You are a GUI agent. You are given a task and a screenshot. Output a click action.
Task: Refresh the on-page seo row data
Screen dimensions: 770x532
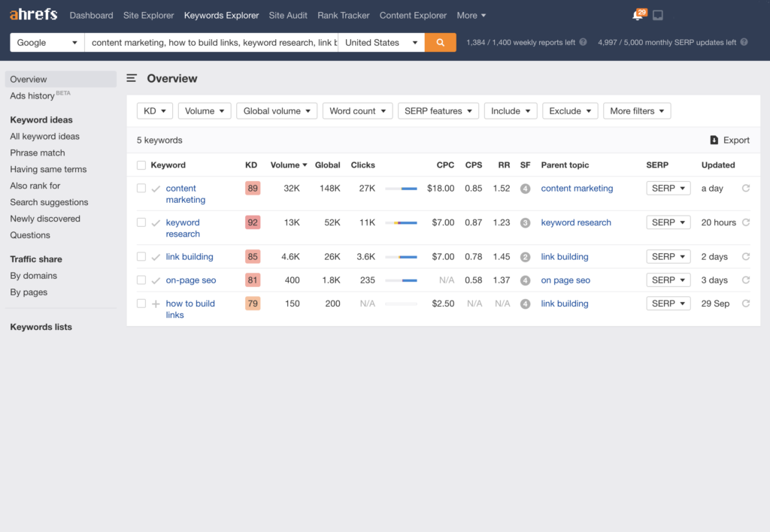click(746, 280)
